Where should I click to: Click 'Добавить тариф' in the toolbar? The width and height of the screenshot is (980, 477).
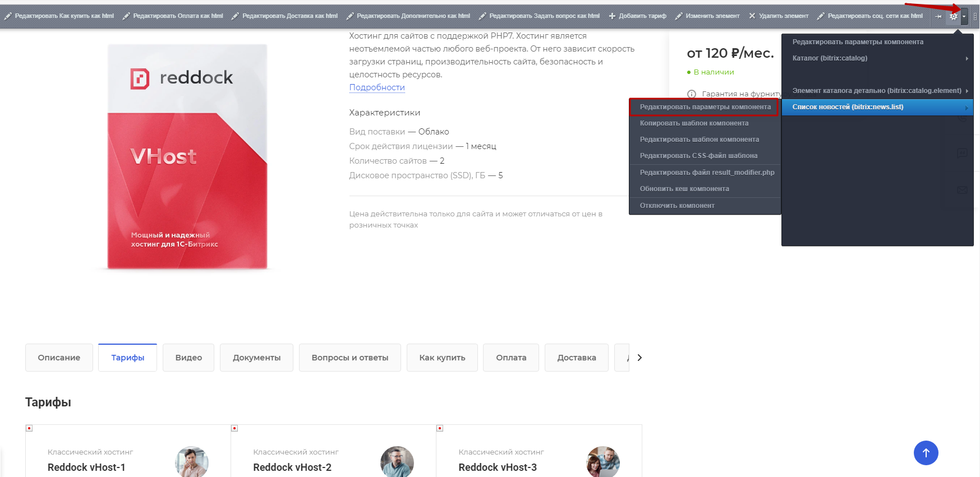click(638, 16)
